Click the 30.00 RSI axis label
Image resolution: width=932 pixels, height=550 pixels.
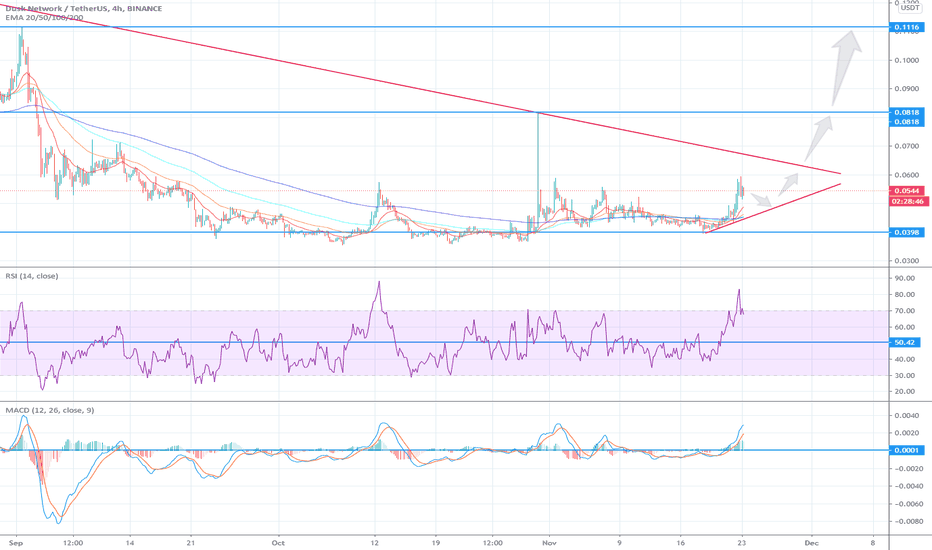pyautogui.click(x=904, y=376)
